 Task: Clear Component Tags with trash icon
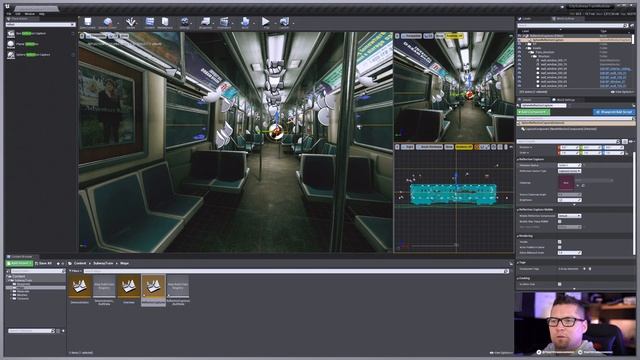(590, 269)
